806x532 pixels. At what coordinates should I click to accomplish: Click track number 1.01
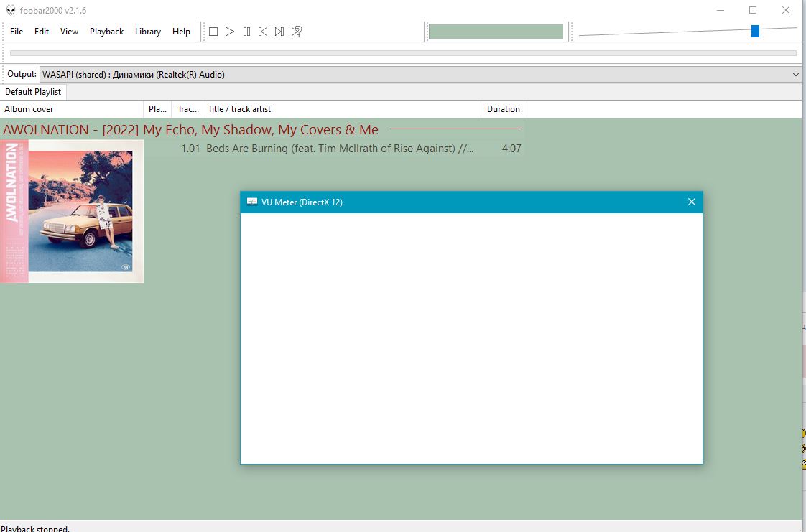click(190, 149)
